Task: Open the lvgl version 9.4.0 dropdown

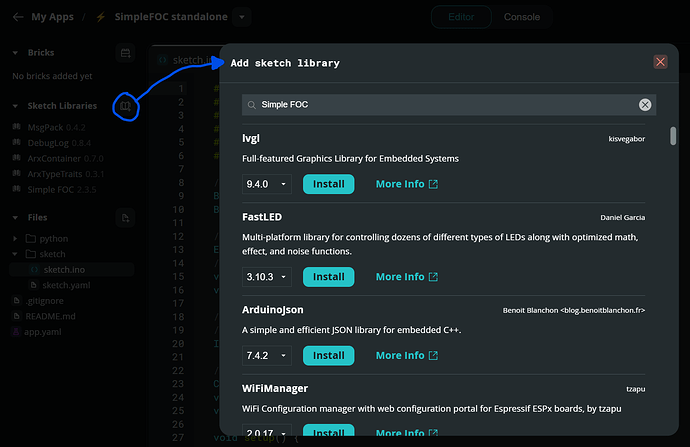Action: pos(268,184)
